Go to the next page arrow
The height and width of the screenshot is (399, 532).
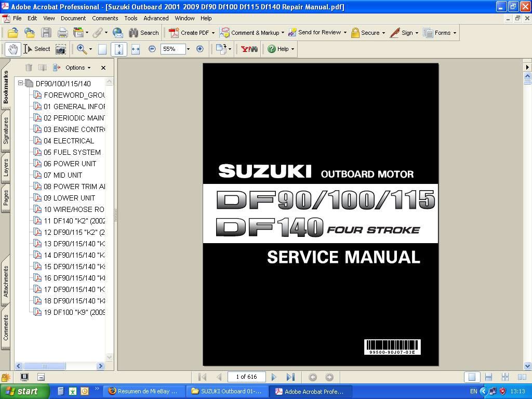pyautogui.click(x=274, y=377)
